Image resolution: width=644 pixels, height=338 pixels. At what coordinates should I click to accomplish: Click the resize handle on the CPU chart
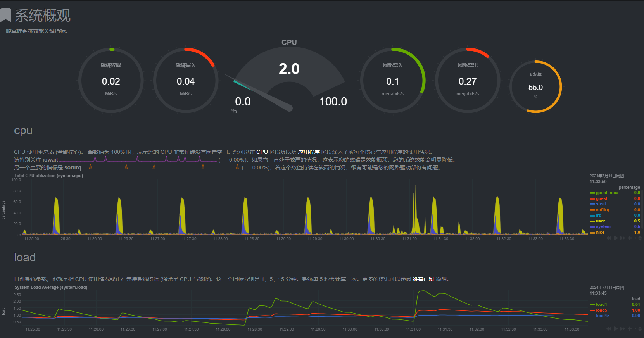pyautogui.click(x=640, y=238)
